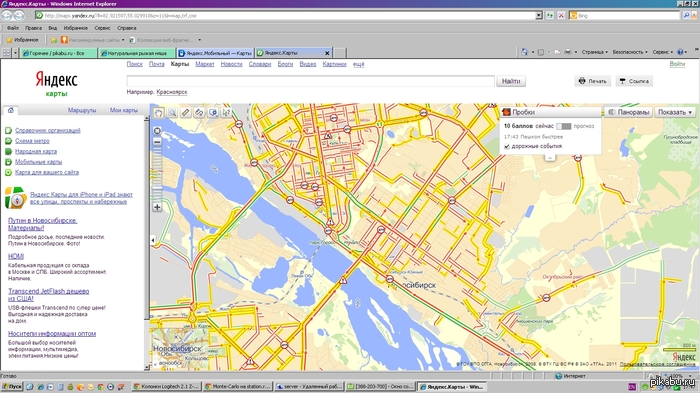Click the green icon beside Справочник организаций
700x393 pixels.
point(8,130)
